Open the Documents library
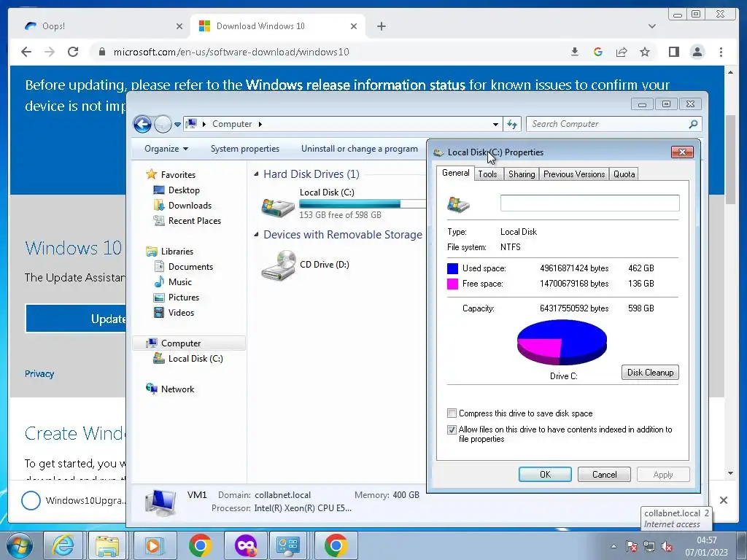 190,267
